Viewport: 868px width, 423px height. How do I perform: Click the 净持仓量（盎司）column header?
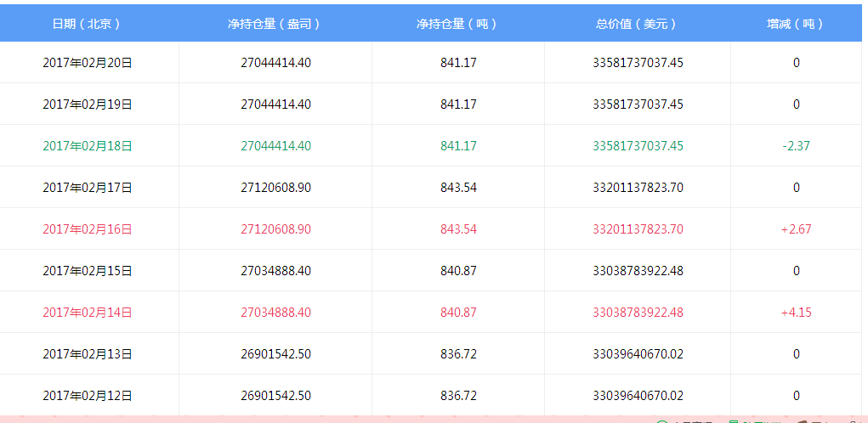pyautogui.click(x=275, y=24)
